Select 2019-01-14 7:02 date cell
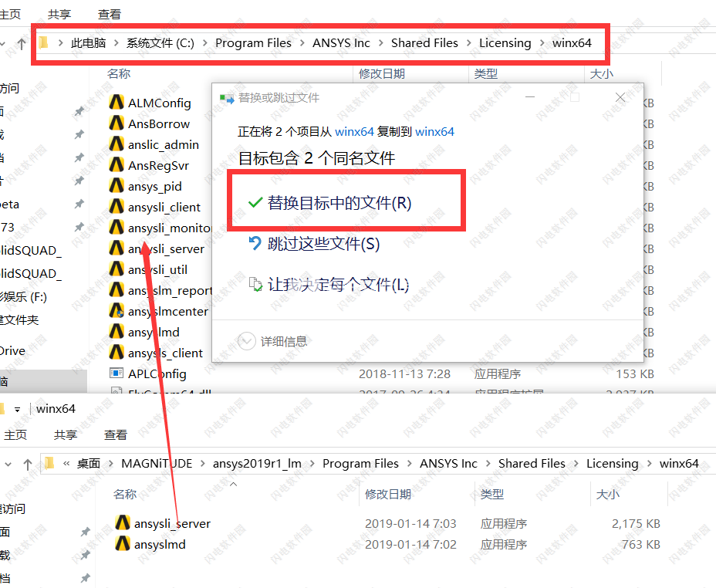Image resolution: width=716 pixels, height=588 pixels. (x=410, y=544)
